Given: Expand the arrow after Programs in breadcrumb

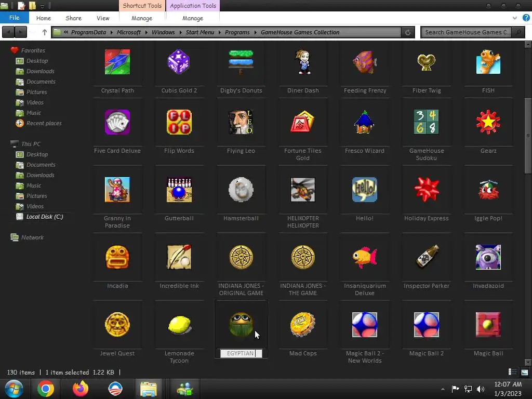Looking at the screenshot, I should pos(255,32).
